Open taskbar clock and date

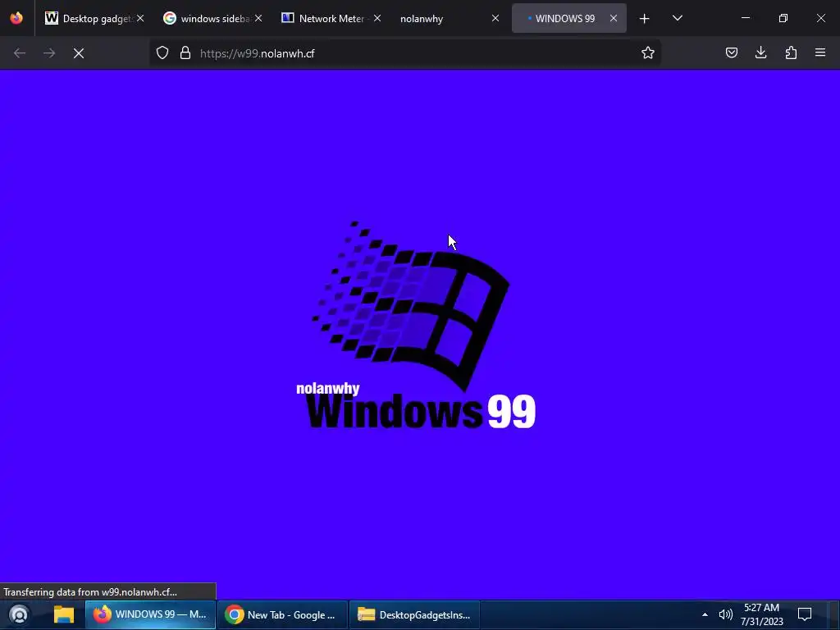click(762, 614)
